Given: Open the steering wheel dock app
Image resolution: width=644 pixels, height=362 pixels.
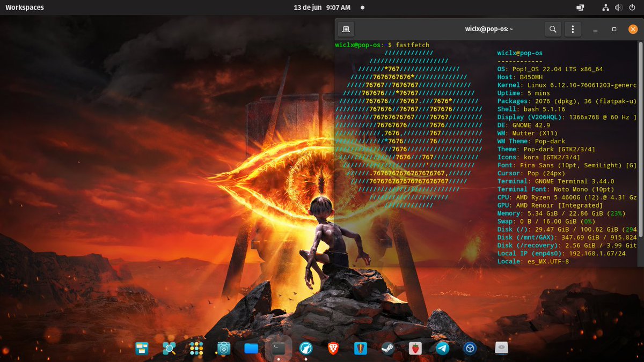Looking at the screenshot, I should tap(470, 349).
